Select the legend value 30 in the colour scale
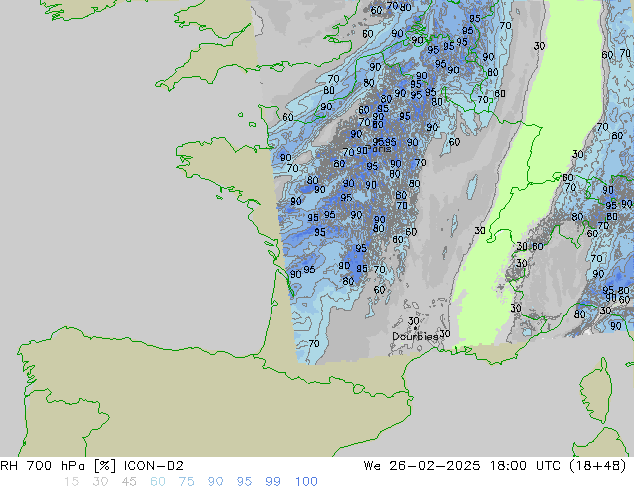 (x=100, y=482)
